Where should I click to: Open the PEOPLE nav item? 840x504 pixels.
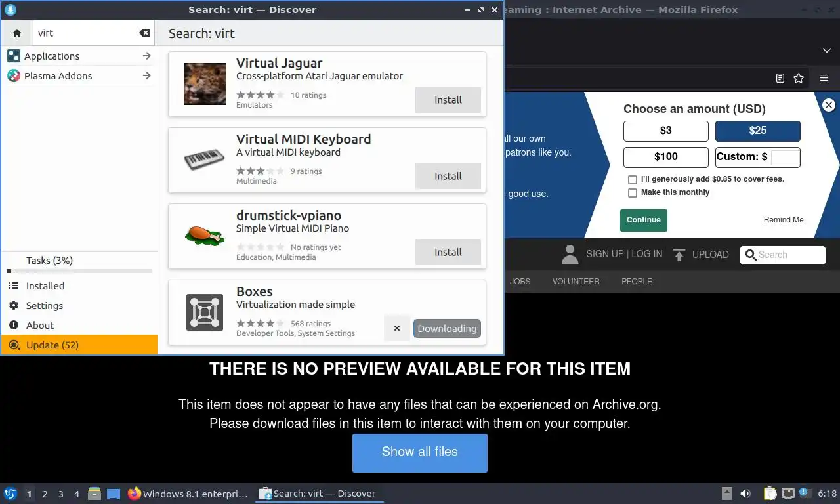click(x=637, y=281)
